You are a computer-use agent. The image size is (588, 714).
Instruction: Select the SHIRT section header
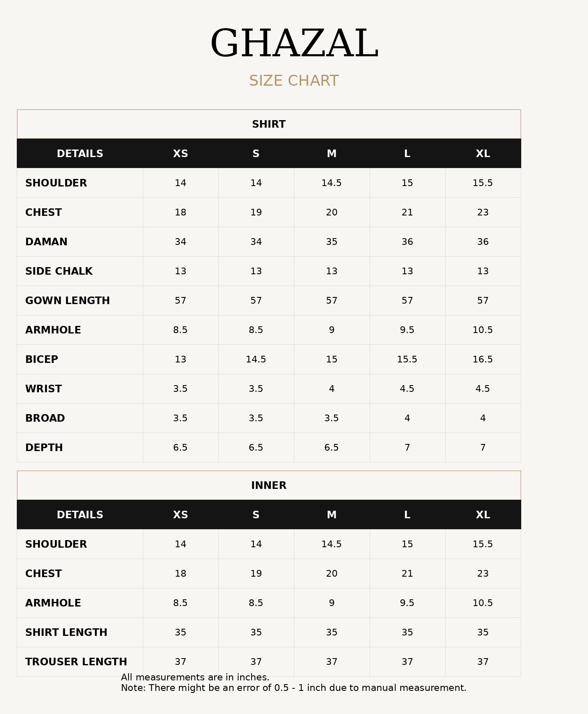(269, 124)
